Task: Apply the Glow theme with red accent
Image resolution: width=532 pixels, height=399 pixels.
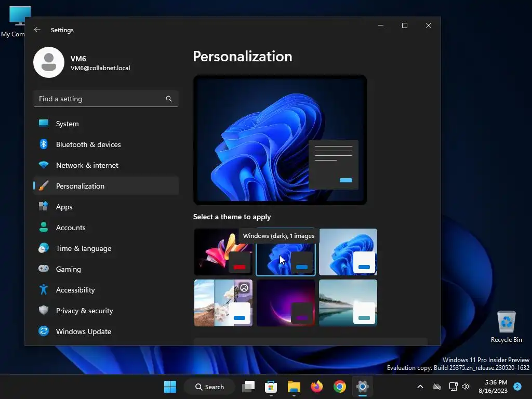Action: click(223, 252)
